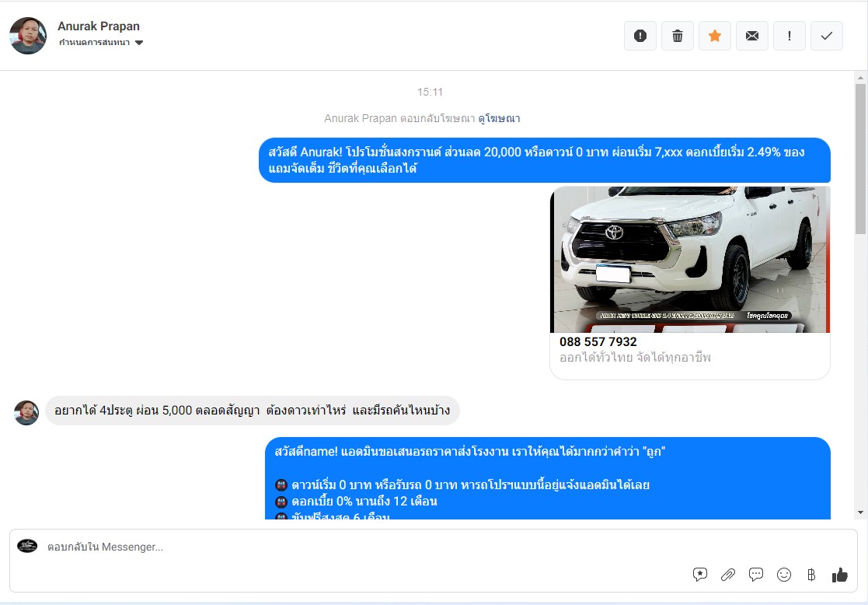Toggle the orange follow-up star
This screenshot has width=868, height=605.
click(715, 36)
